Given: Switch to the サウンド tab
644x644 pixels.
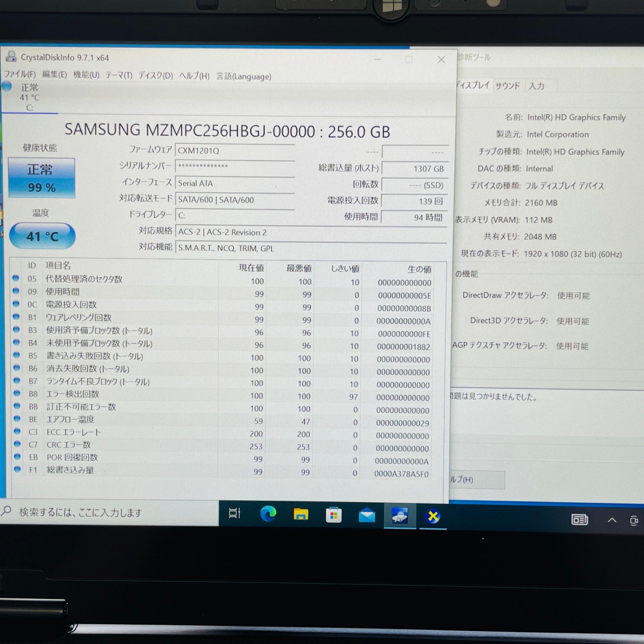Looking at the screenshot, I should (x=507, y=86).
